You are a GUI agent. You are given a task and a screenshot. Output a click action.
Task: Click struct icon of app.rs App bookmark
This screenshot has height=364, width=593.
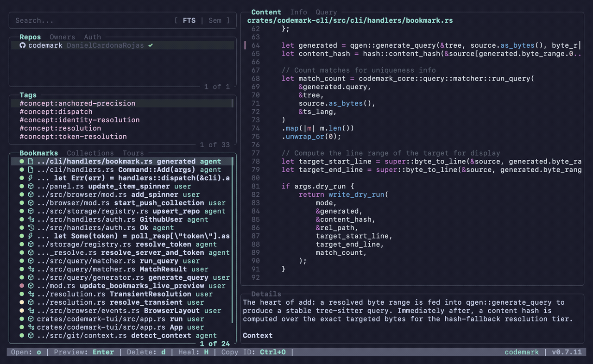coord(31,327)
